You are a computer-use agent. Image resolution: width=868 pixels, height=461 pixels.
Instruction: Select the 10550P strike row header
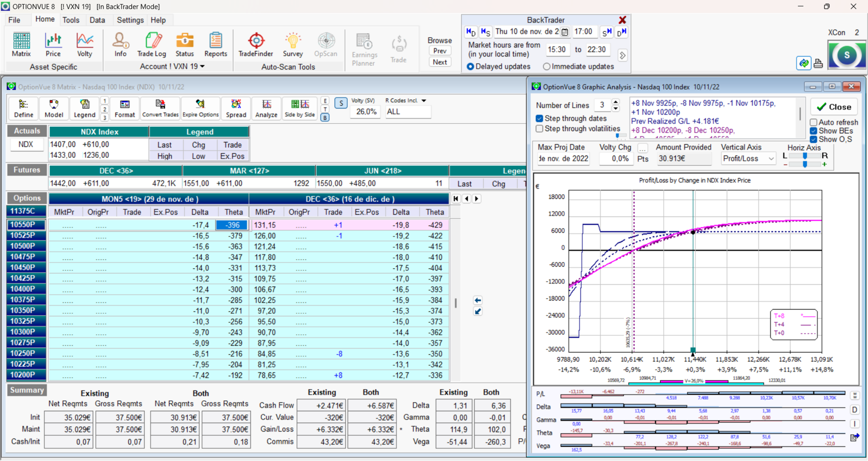(x=26, y=225)
